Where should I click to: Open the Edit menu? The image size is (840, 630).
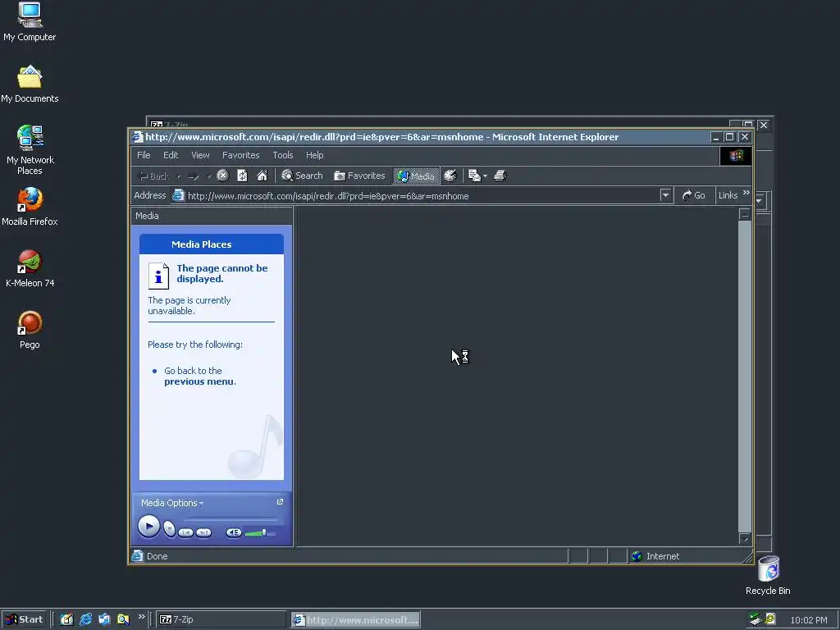coord(171,155)
